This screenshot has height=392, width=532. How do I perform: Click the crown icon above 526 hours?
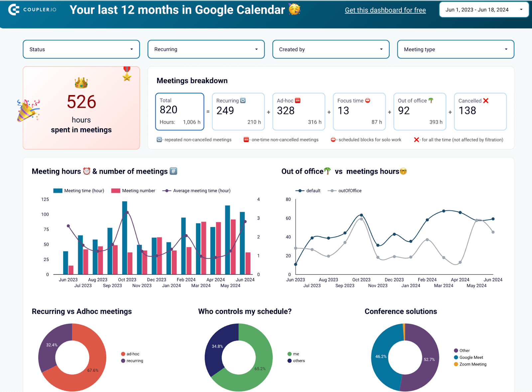click(81, 83)
